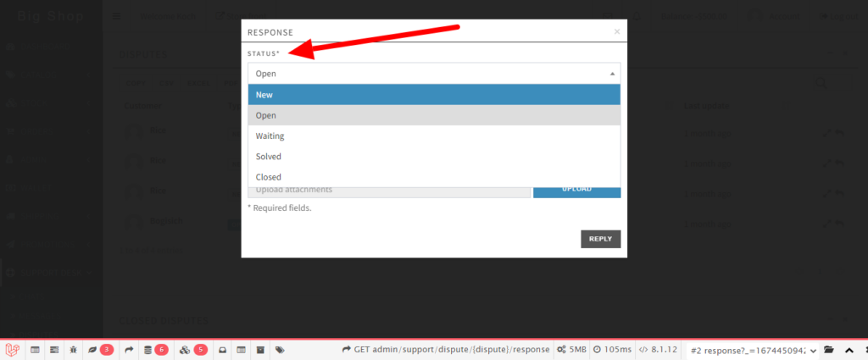Choose Waiting from status list

tap(434, 136)
